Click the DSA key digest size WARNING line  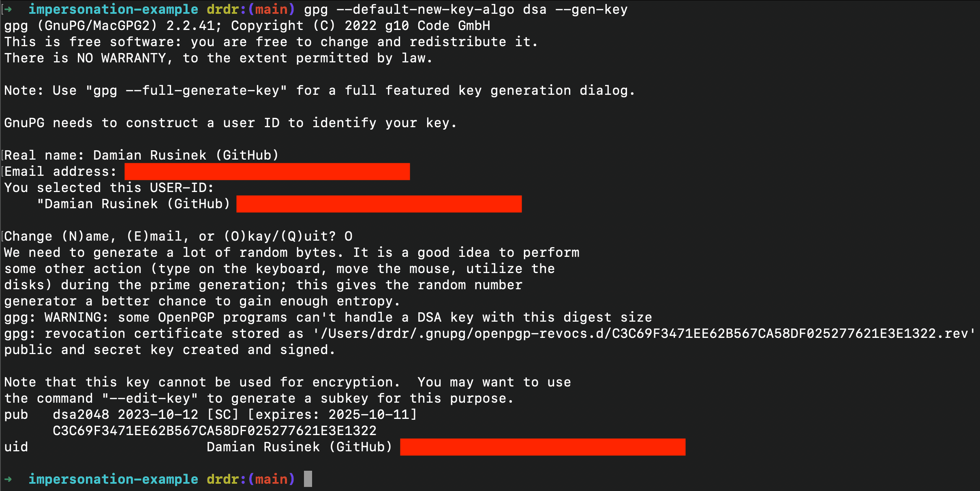pyautogui.click(x=328, y=317)
